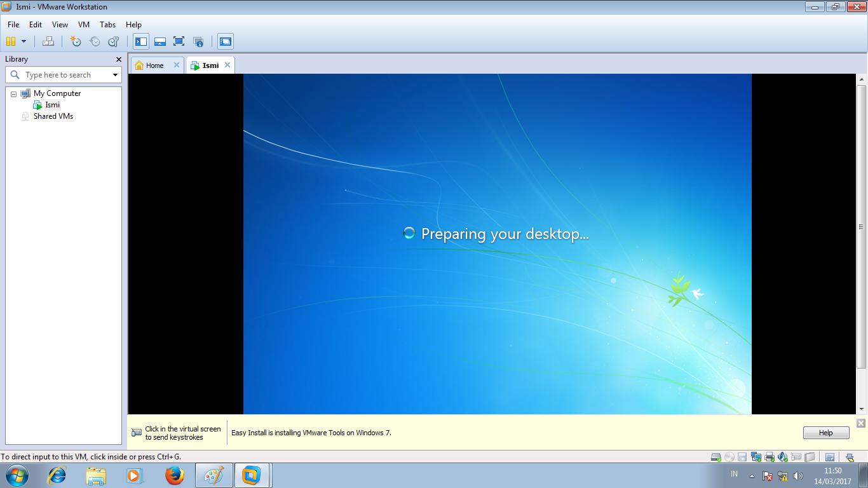The image size is (868, 488).
Task: Open the Help menu
Action: point(133,25)
